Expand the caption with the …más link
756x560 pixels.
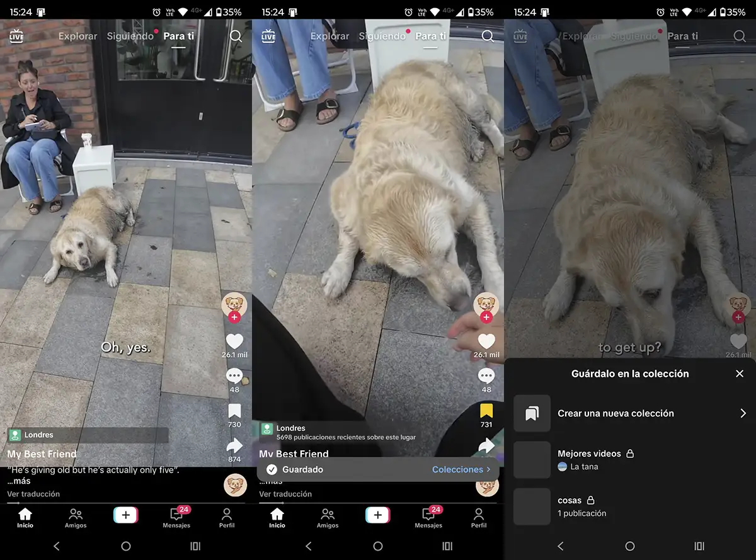click(19, 481)
